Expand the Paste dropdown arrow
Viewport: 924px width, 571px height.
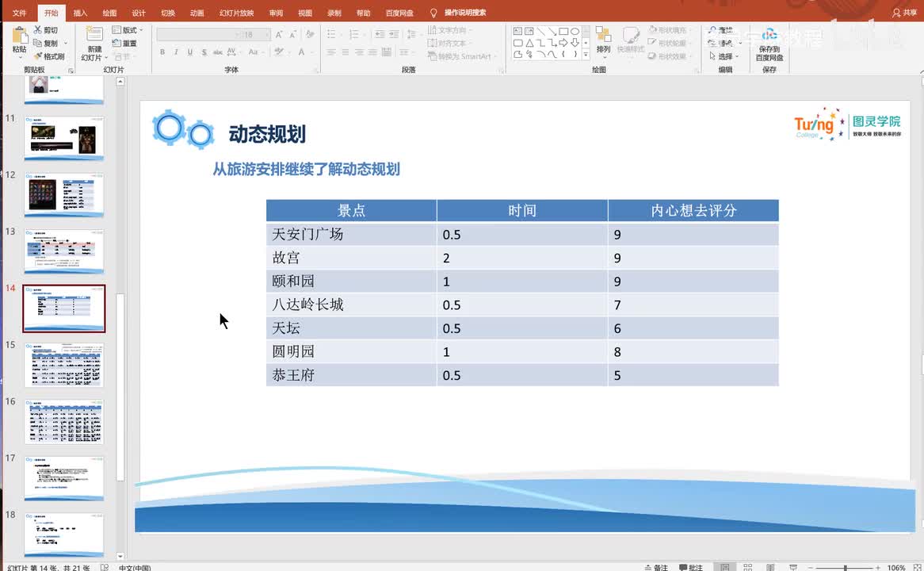click(20, 57)
